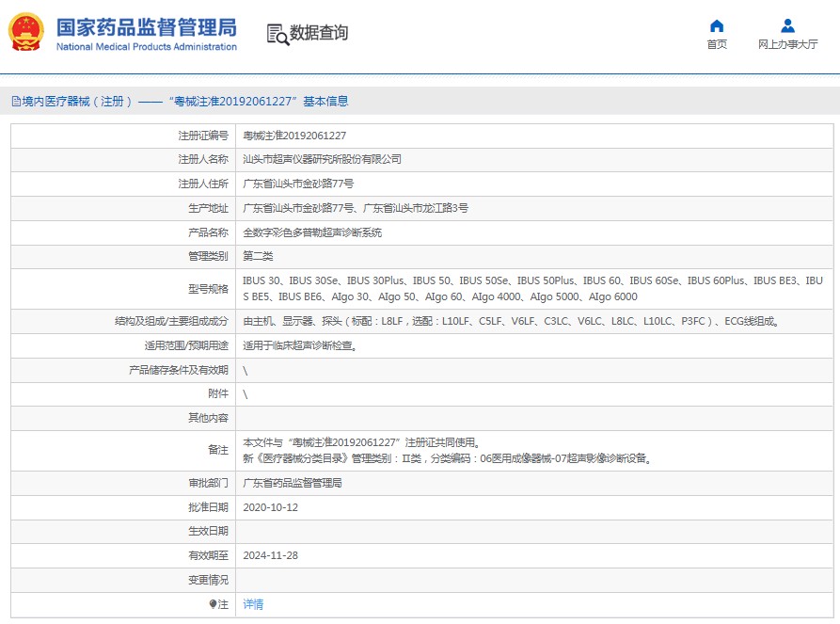Click 结构及组成/主要组成成分 label

click(x=171, y=321)
